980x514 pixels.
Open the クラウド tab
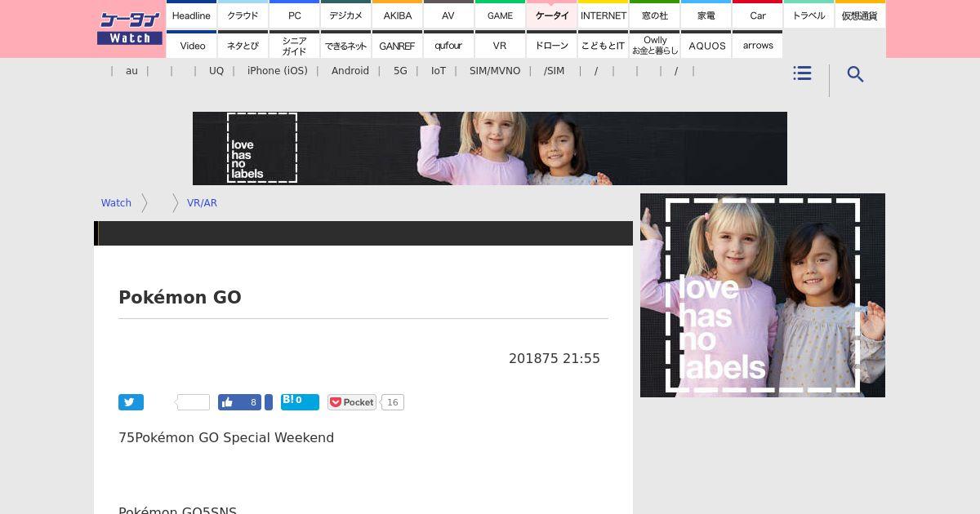[x=243, y=15]
